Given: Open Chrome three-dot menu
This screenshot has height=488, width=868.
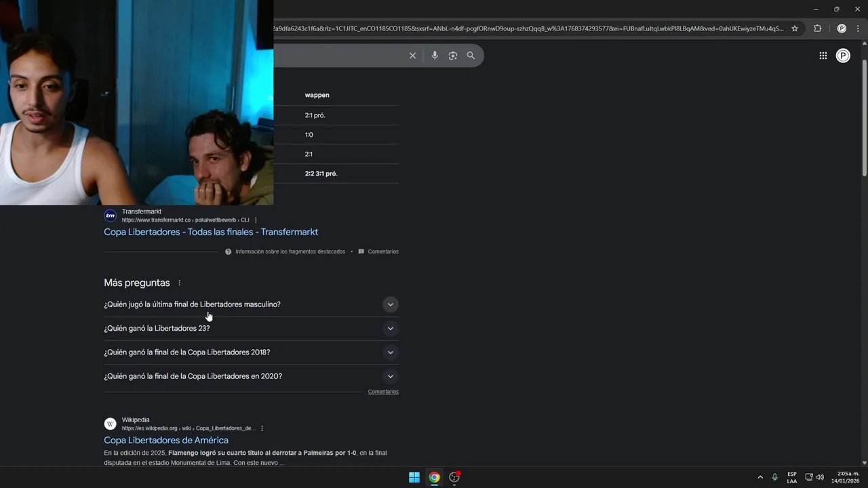Looking at the screenshot, I should [x=859, y=28].
